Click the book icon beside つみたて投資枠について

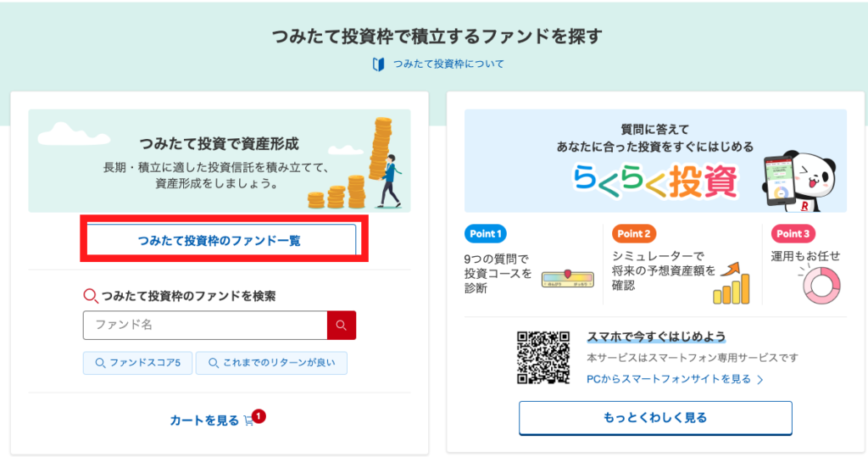pyautogui.click(x=379, y=64)
